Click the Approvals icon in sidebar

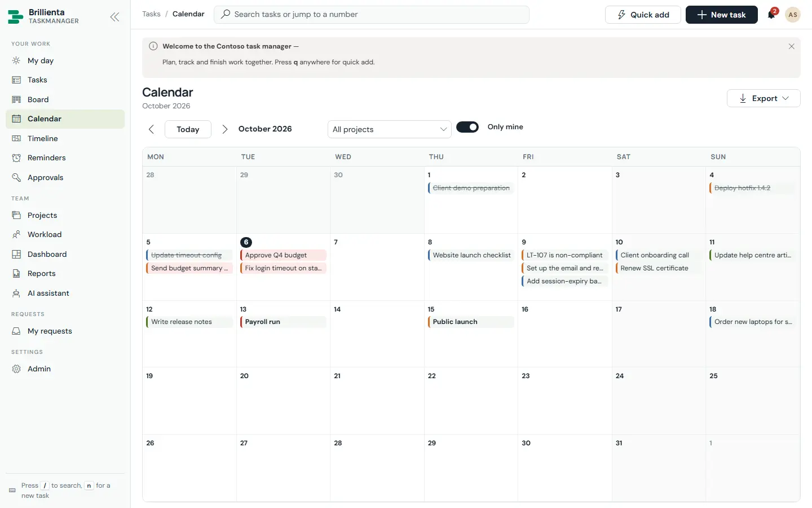[16, 178]
